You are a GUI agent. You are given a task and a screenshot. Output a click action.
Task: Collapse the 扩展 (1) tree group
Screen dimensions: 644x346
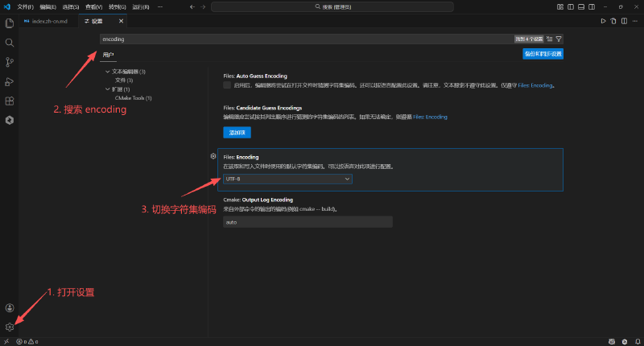coord(108,89)
